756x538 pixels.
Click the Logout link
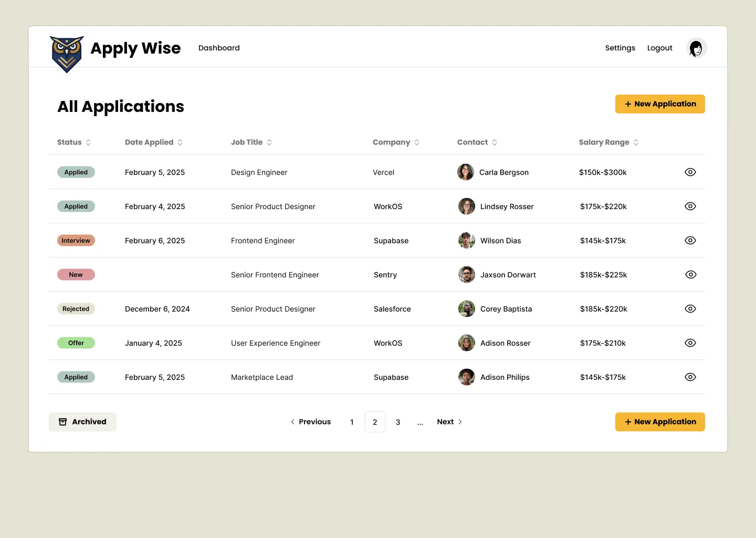click(659, 48)
